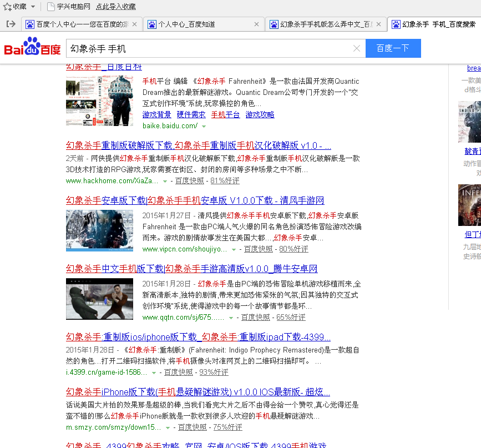Open 幻象杀手重制版破解版下载 result title
481x448 pixels.
[x=199, y=145]
